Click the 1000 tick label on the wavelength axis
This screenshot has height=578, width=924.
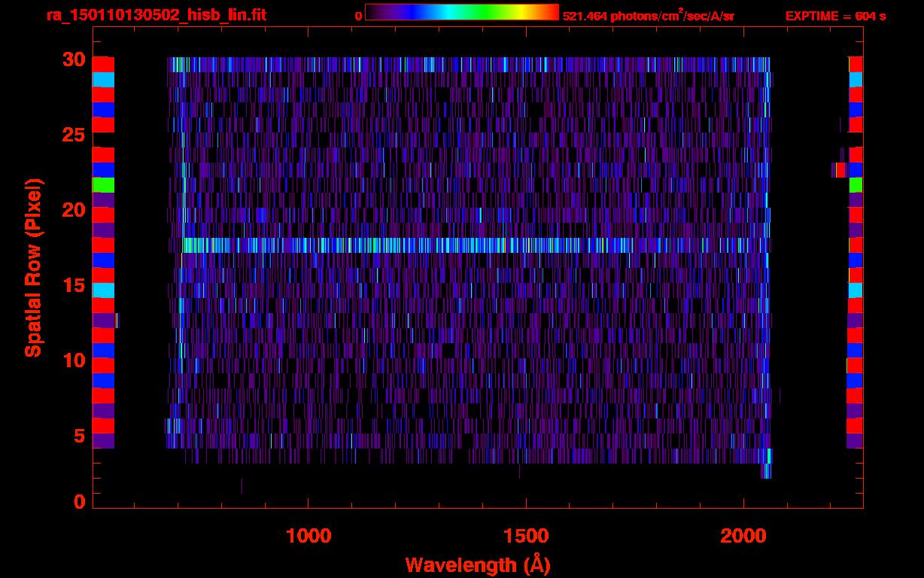(x=309, y=536)
